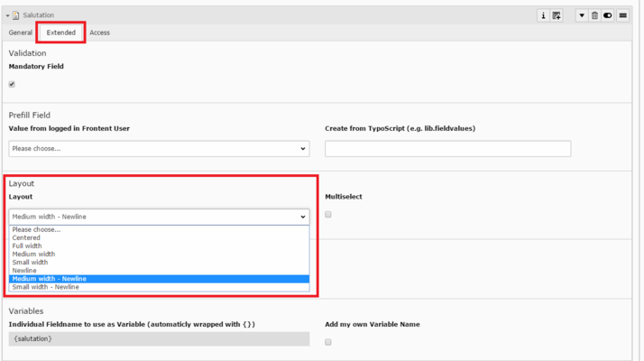Pick the Centered layout option
The height and width of the screenshot is (361, 644).
click(x=26, y=238)
